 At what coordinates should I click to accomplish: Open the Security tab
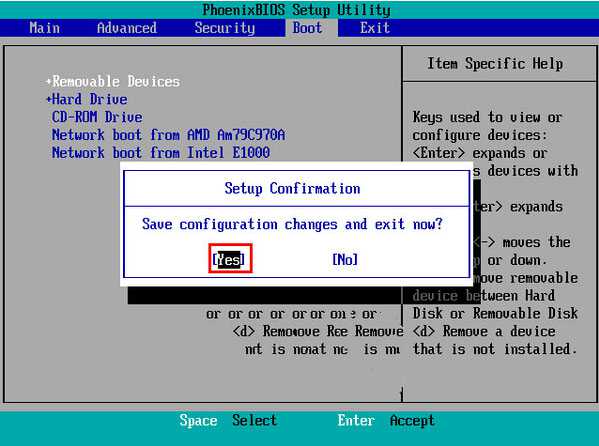224,28
